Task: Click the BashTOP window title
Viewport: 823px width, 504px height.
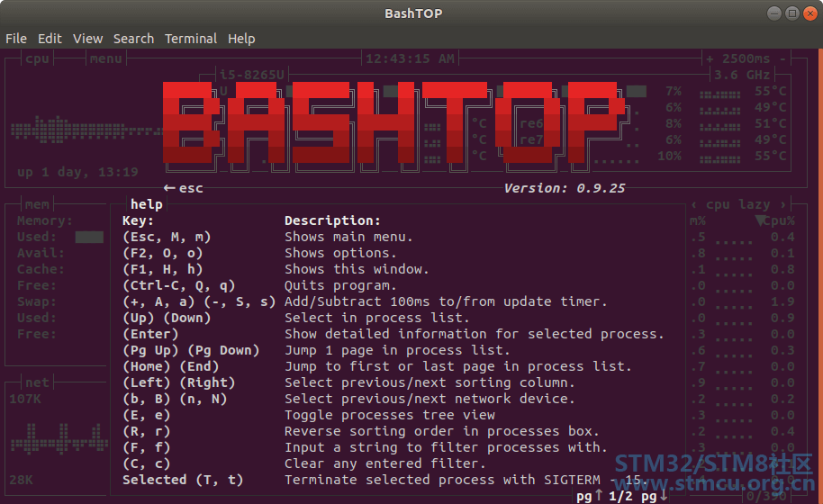Action: [413, 13]
